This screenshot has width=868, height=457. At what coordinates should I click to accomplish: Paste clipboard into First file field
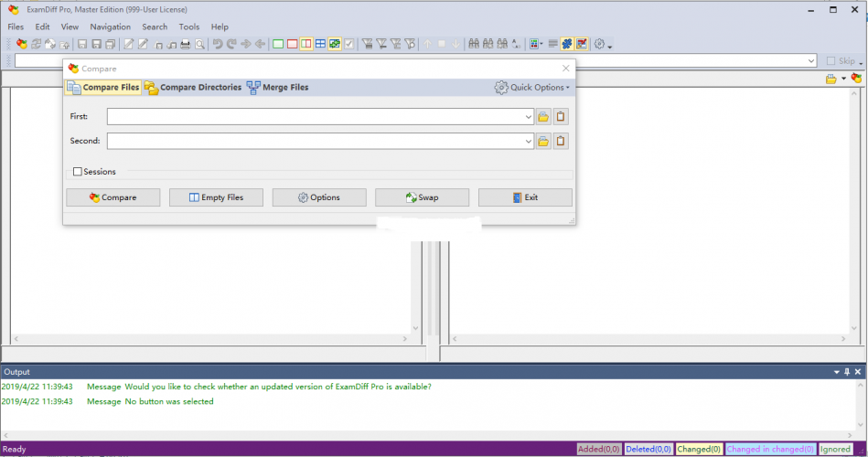coord(560,117)
